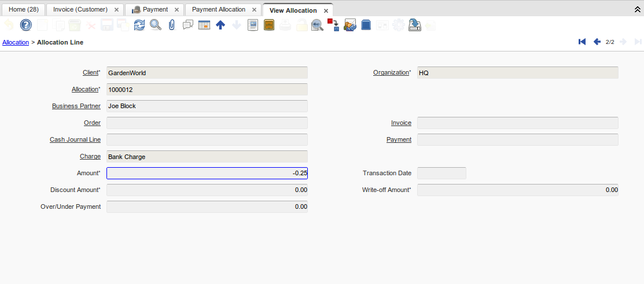Open the Chat speech bubbles icon

pos(188,25)
